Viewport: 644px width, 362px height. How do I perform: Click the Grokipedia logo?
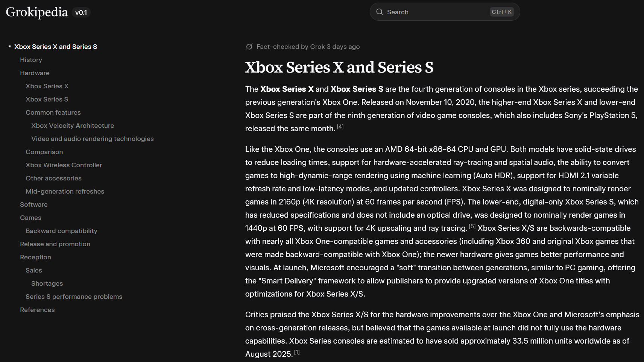point(37,12)
